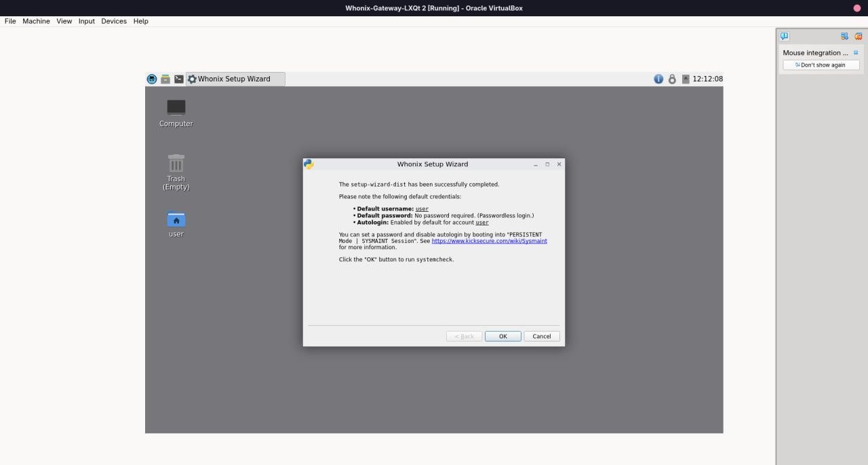Open the VirtualBox View menu
Viewport: 868px width, 465px height.
(x=64, y=21)
